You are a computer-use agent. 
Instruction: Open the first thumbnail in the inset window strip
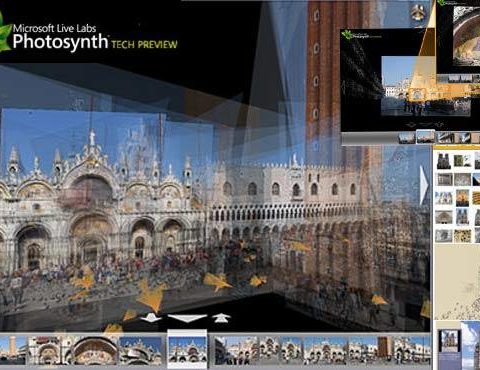tap(407, 138)
